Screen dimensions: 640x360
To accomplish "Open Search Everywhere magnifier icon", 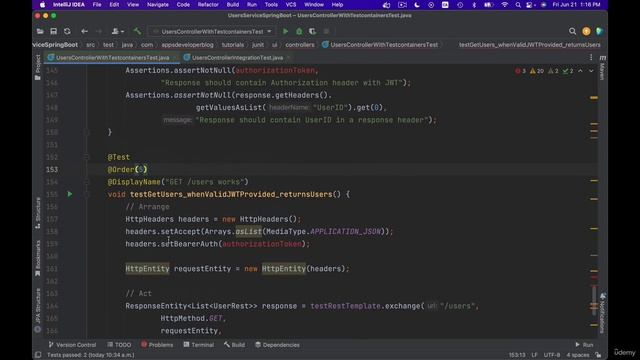I will 572,31.
